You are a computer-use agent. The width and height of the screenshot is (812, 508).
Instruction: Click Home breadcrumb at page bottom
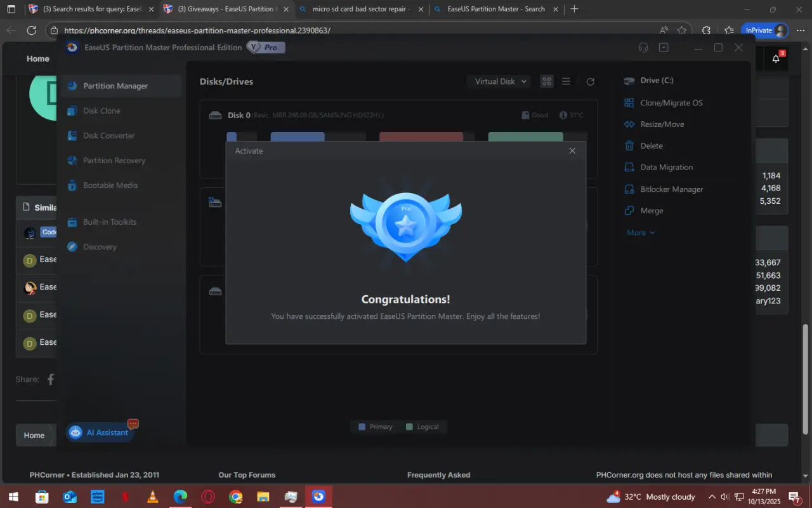point(34,435)
